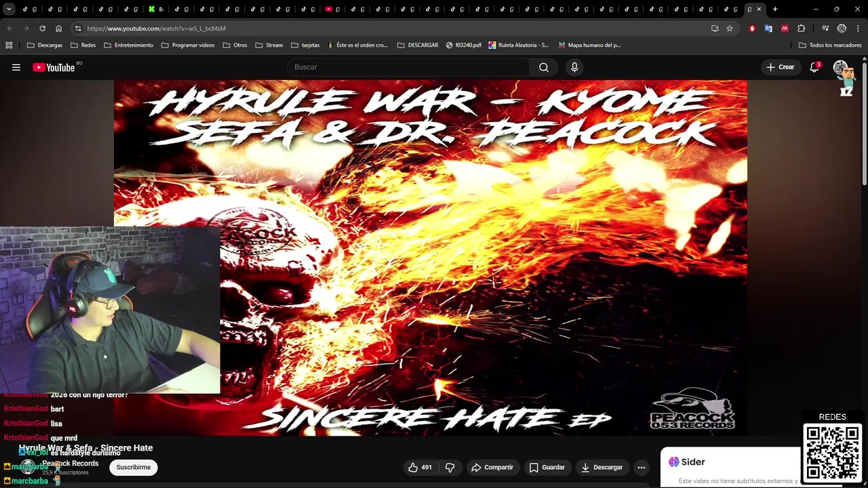Screen dimensions: 868x488
Task: Open Crear menu in YouTube header
Action: coord(780,67)
